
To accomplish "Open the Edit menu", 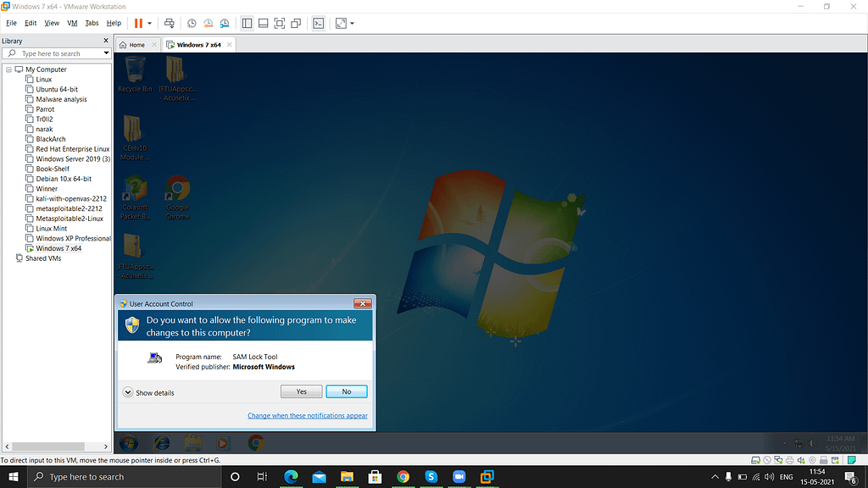I will (x=31, y=23).
